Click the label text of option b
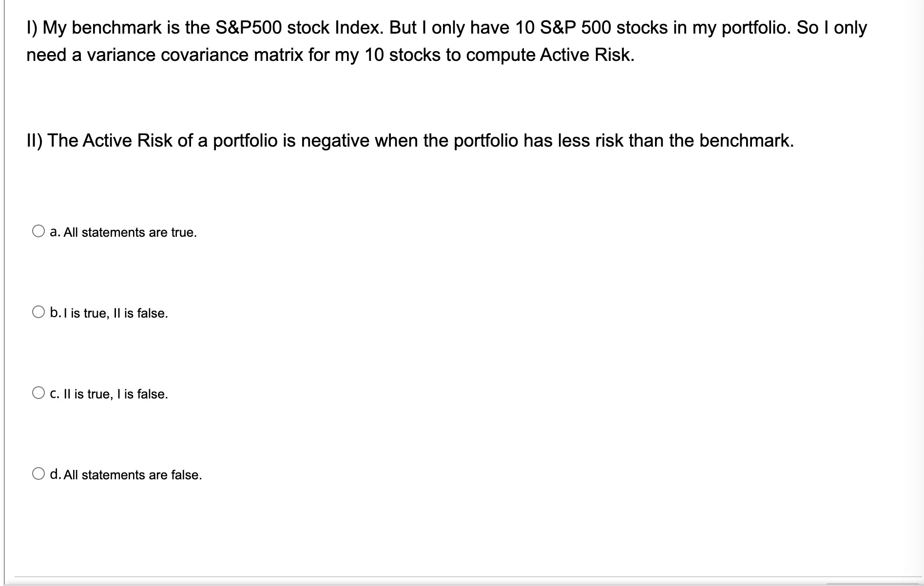Screen dimensions: 924x586 (x=108, y=313)
